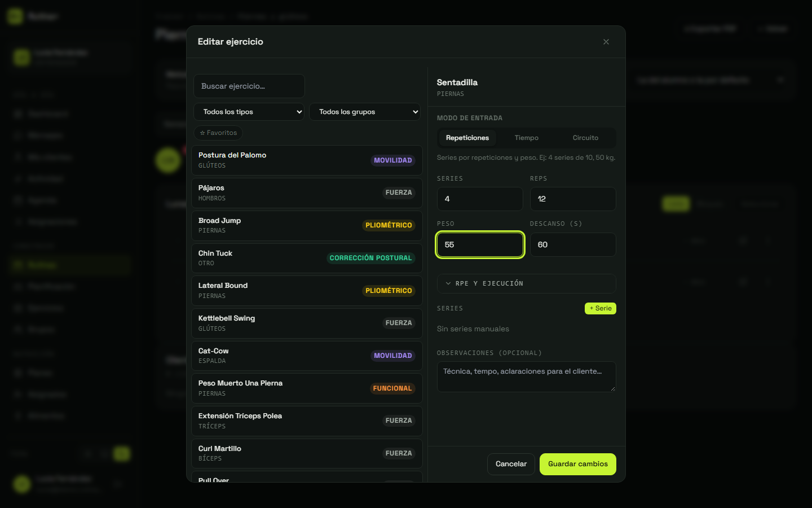Choose the Pájaros exercise row

(307, 193)
